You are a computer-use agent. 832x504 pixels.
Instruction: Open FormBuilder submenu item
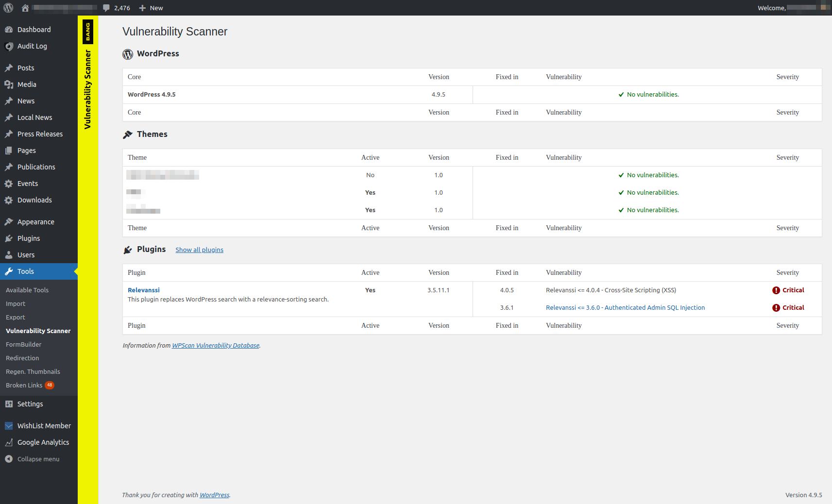pos(24,344)
